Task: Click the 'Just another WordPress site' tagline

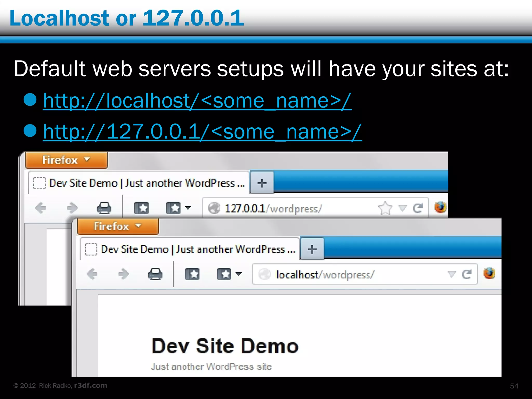Action: 211,367
